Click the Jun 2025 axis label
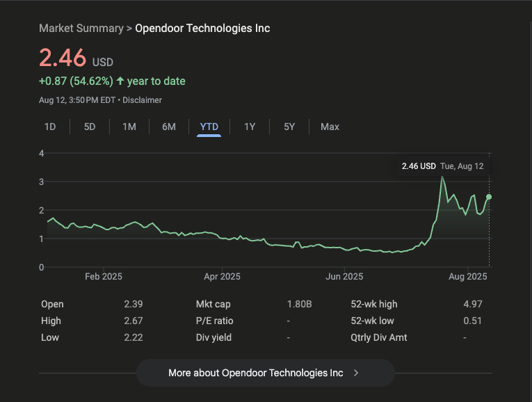The height and width of the screenshot is (402, 532). click(344, 276)
